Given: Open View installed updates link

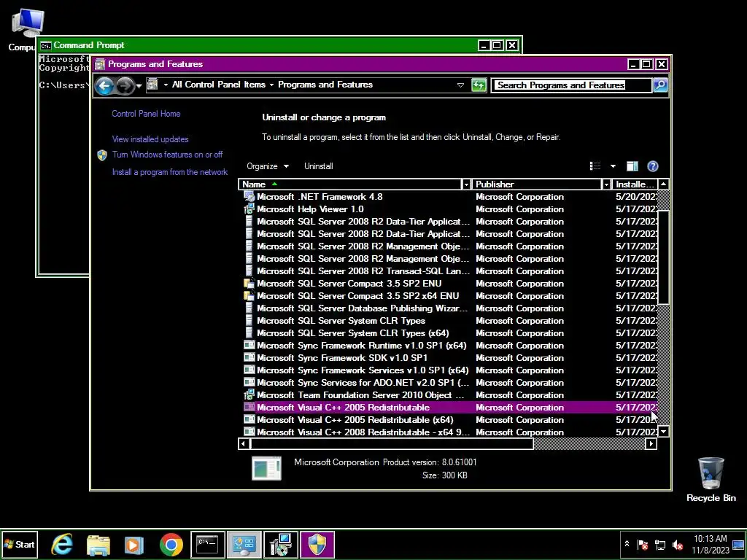Looking at the screenshot, I should coord(150,139).
